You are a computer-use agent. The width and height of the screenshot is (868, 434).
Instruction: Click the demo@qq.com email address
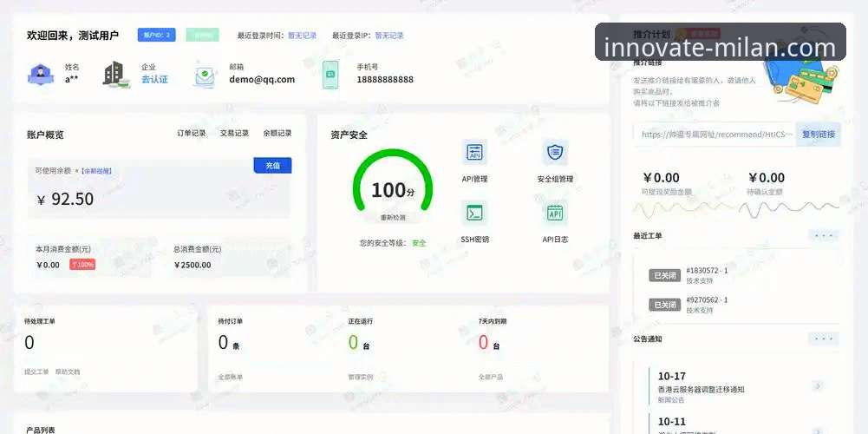point(262,79)
